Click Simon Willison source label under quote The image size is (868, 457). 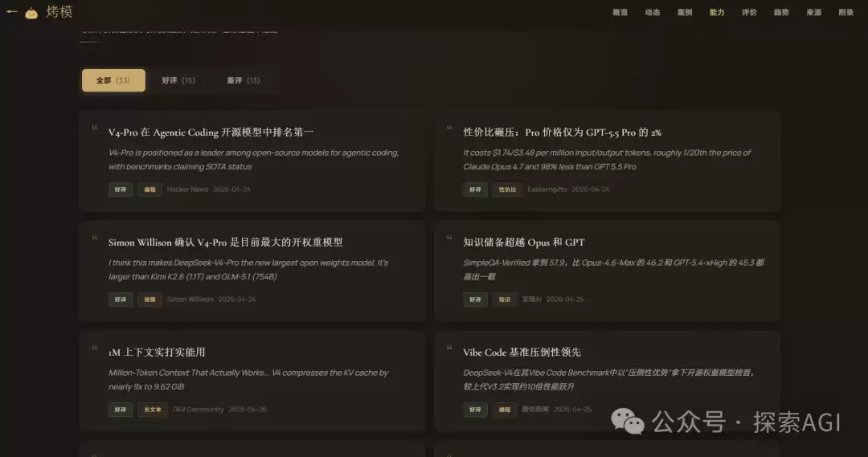pyautogui.click(x=190, y=300)
